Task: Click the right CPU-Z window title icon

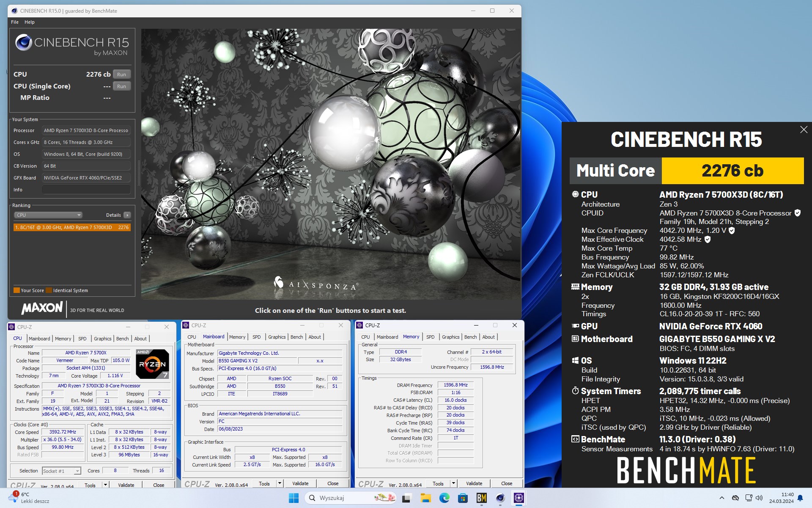Action: [x=359, y=325]
